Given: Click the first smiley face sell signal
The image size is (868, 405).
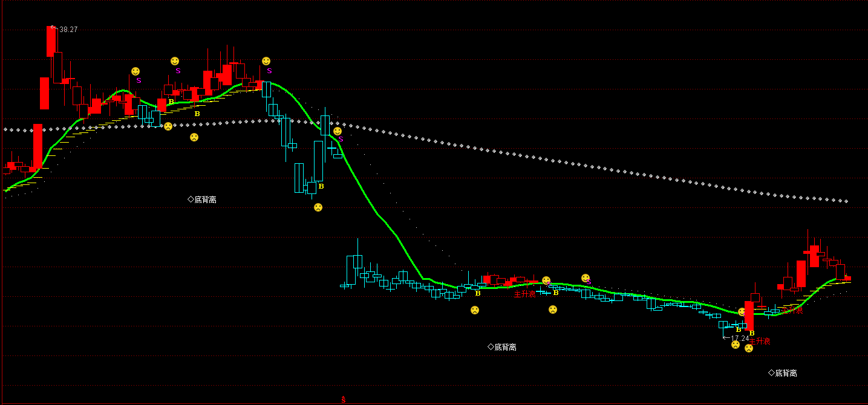Looking at the screenshot, I should [135, 71].
